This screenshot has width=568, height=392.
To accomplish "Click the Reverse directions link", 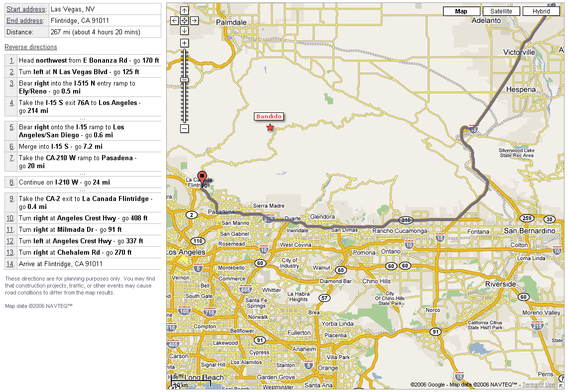I will [x=31, y=47].
